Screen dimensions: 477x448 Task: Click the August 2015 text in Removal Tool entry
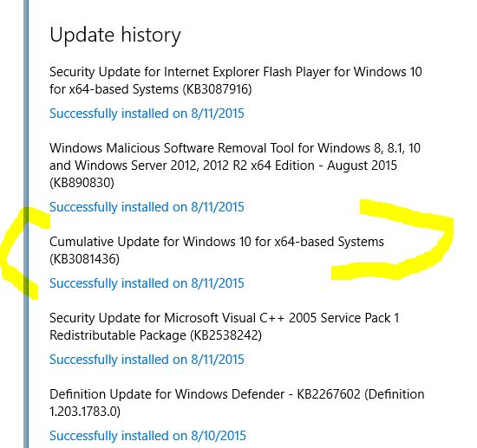click(x=362, y=166)
